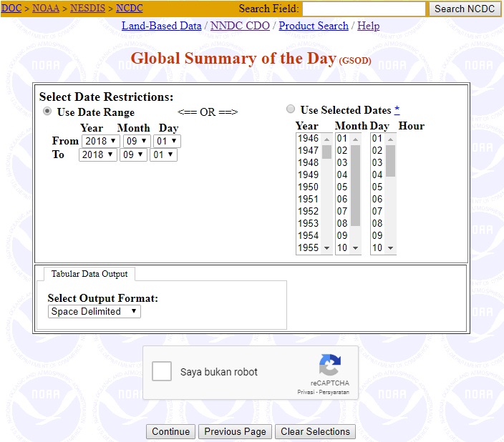504x442 pixels.
Task: Click the Month list scrollbar thumb
Action: [356, 186]
